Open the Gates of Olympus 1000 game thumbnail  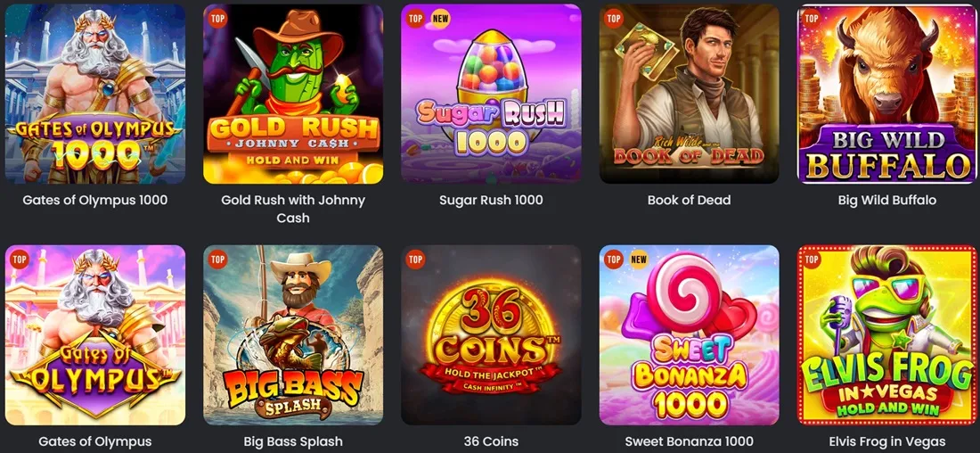[x=95, y=94]
